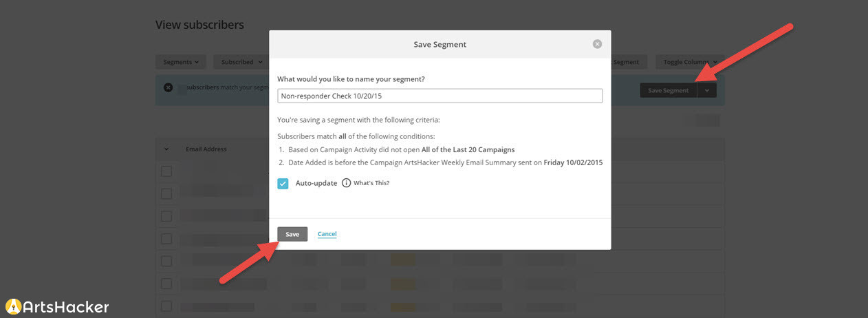Save the segment with the Save button
The image size is (868, 318).
pyautogui.click(x=292, y=234)
